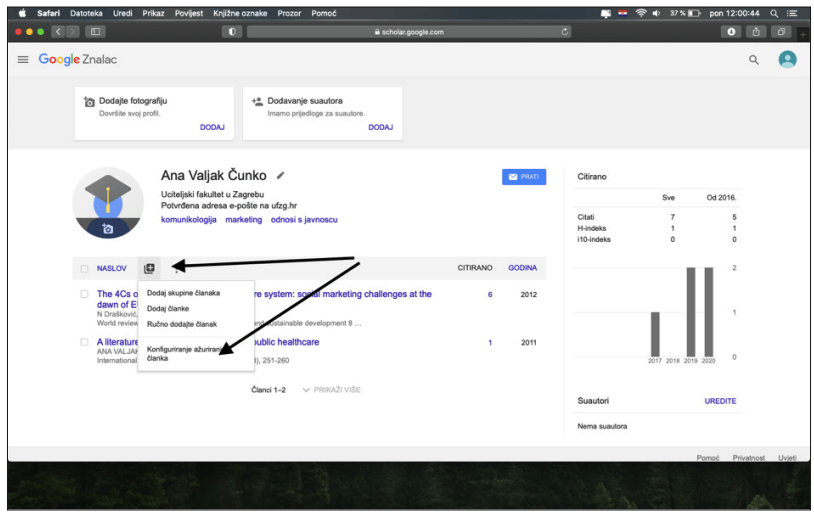Select Ručno dodajte članak menu entry
This screenshot has height=519, width=814.
[x=181, y=324]
